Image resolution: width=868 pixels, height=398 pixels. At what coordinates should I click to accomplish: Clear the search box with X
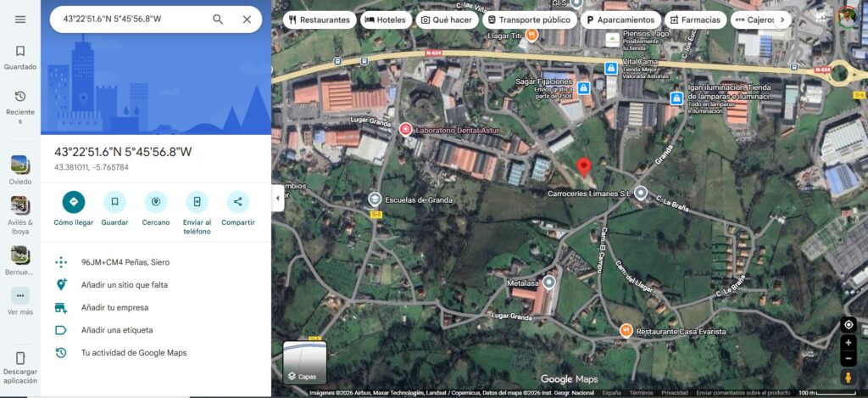247,20
